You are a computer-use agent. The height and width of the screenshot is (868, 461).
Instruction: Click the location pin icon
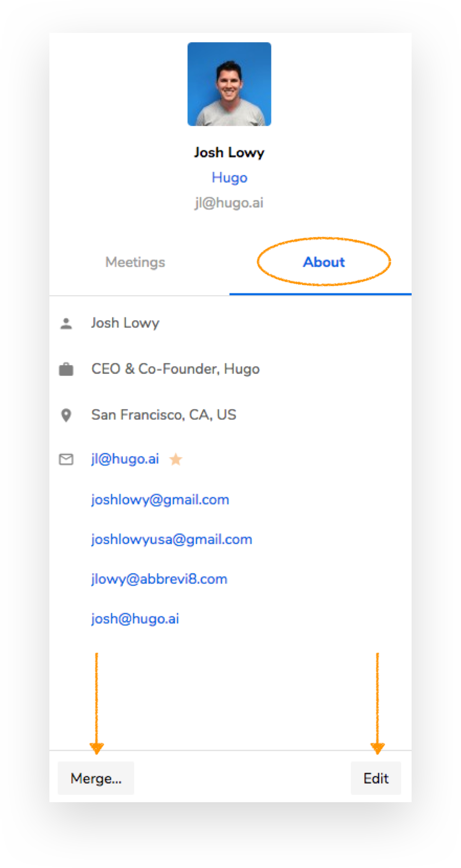click(x=66, y=415)
